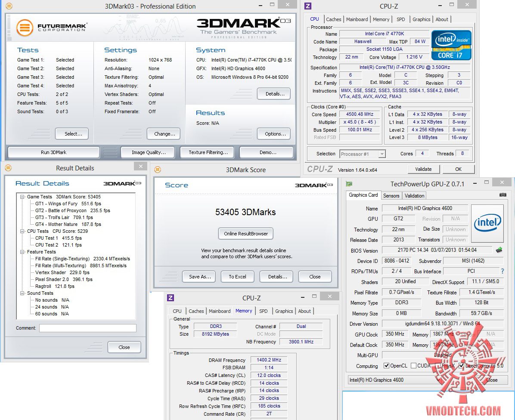The width and height of the screenshot is (515, 420).
Task: Collapse the Feature Tests tree node
Action: click(22, 252)
